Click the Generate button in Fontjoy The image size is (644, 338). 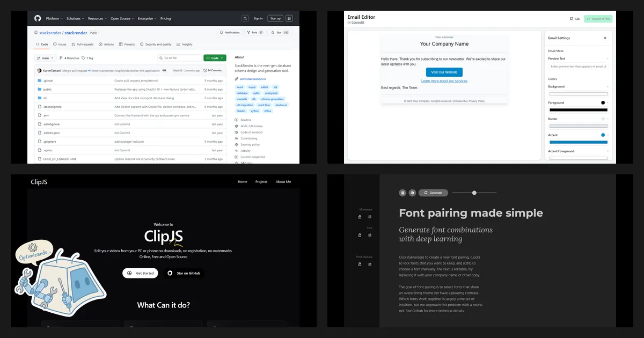[x=433, y=193]
